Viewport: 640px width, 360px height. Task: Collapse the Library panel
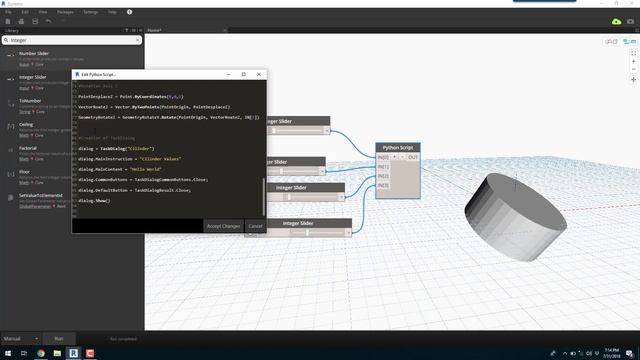[140, 31]
